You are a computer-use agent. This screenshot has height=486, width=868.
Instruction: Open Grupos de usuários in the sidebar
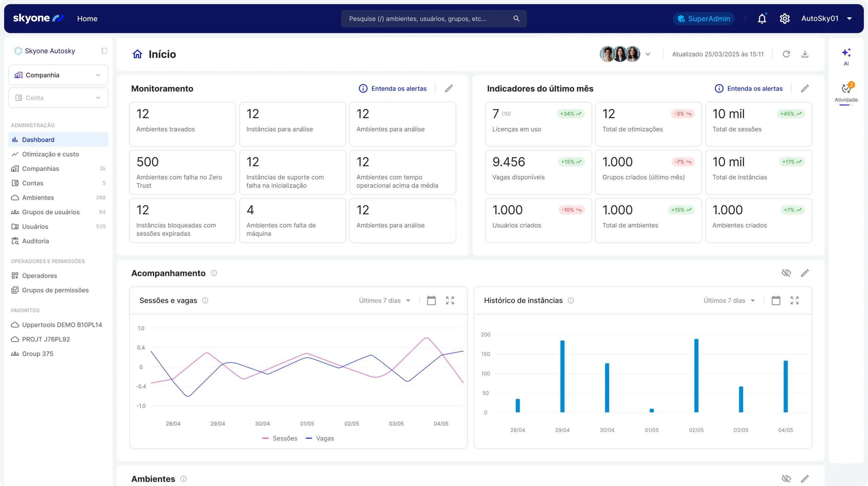pyautogui.click(x=51, y=212)
